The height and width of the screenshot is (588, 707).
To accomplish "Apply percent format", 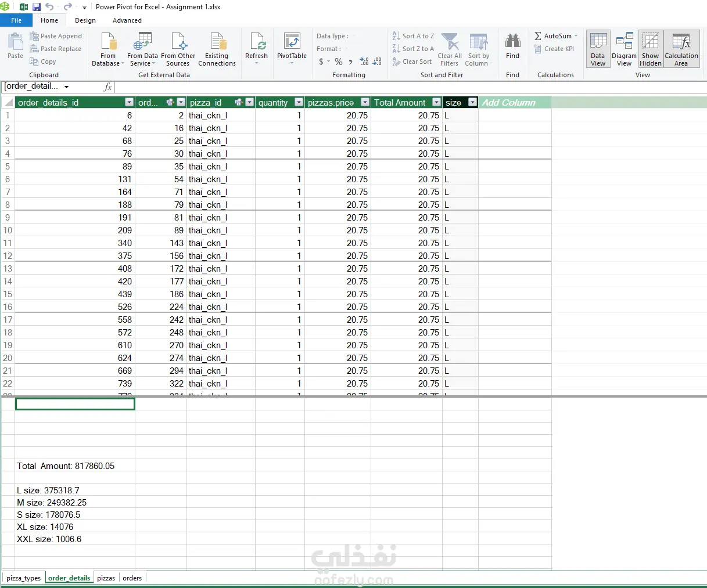I will (338, 62).
